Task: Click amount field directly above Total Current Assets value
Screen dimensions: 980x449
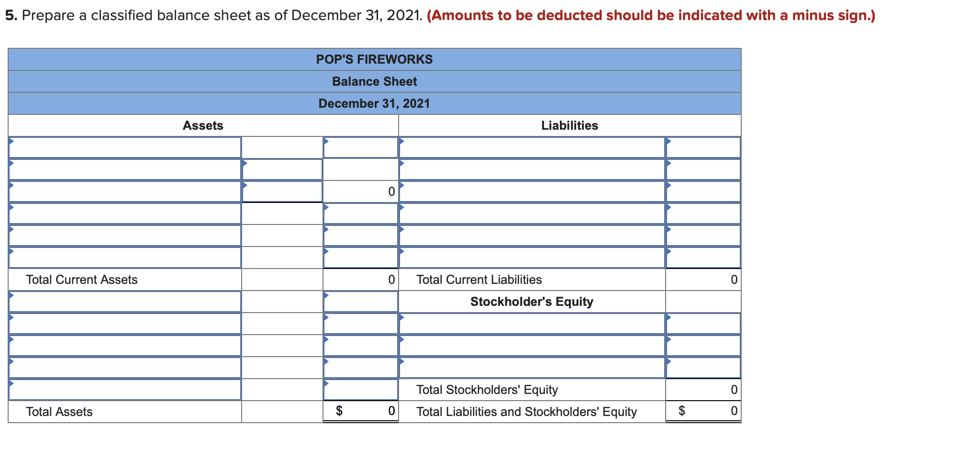Action: point(361,258)
